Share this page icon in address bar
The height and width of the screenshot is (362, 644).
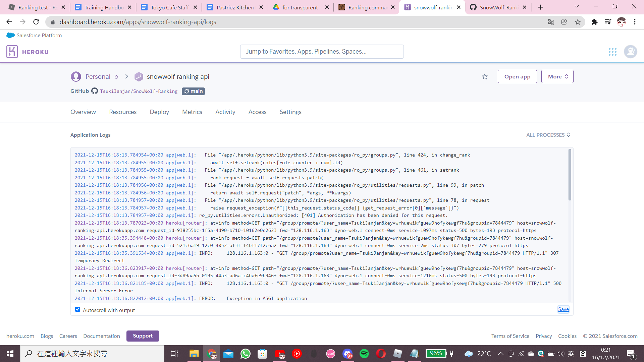pyautogui.click(x=564, y=22)
